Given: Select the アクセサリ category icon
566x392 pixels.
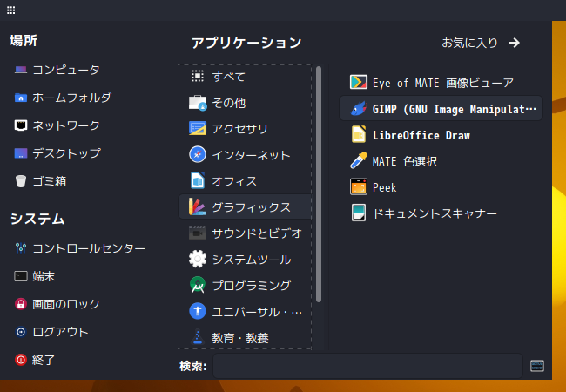Looking at the screenshot, I should click(198, 129).
